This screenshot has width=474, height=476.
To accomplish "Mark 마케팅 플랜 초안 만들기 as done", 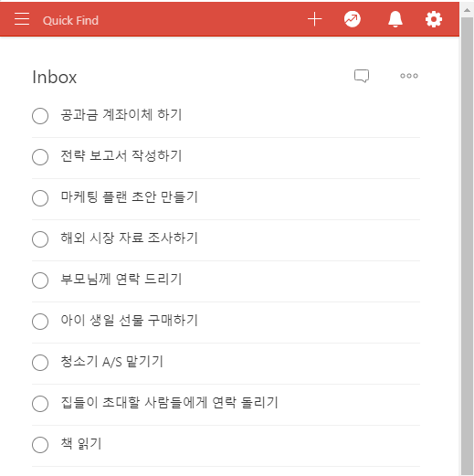I will pos(40,198).
